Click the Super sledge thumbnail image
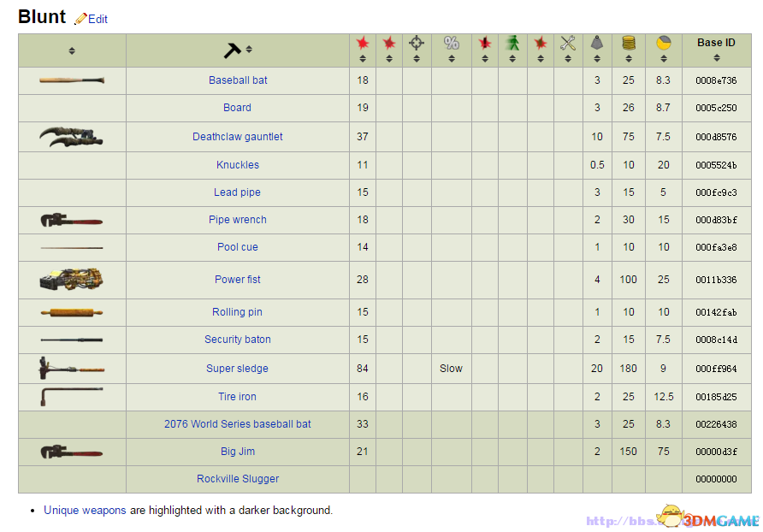Image resolution: width=763 pixels, height=532 pixels. coord(71,369)
